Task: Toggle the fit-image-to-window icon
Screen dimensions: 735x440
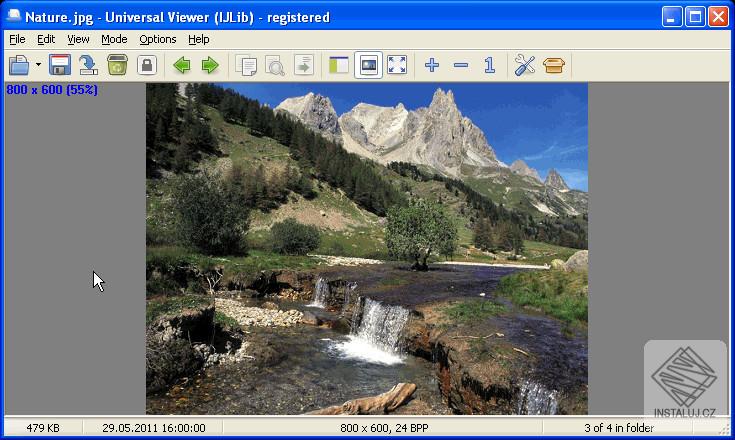Action: point(368,65)
